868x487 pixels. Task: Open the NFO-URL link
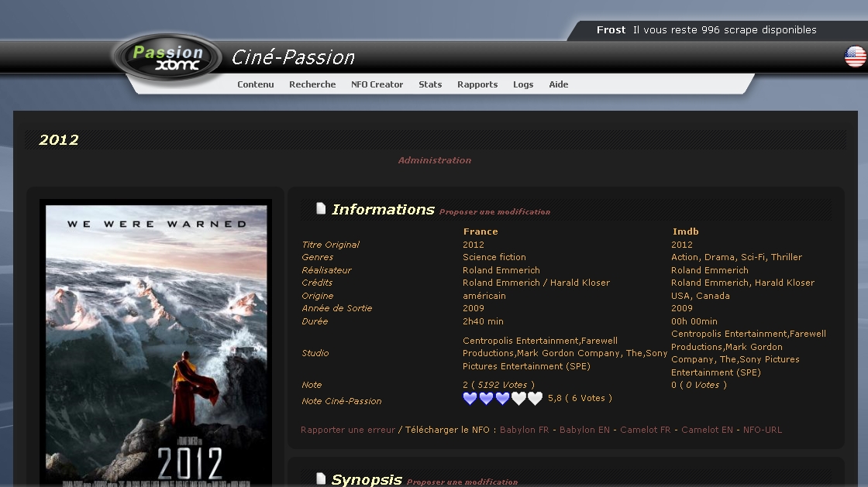[x=763, y=430]
